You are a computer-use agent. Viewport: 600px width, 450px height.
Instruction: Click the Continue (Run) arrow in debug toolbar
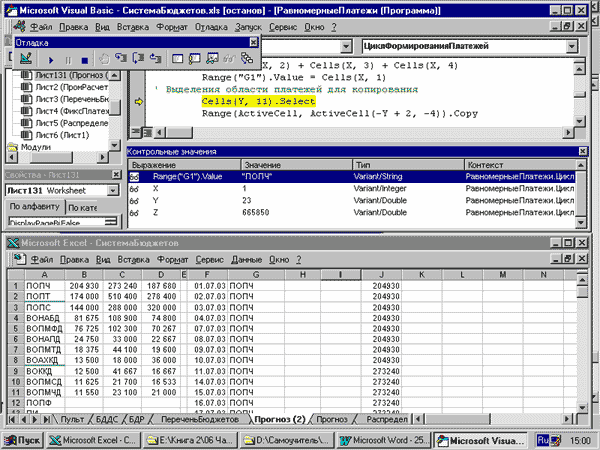51,60
